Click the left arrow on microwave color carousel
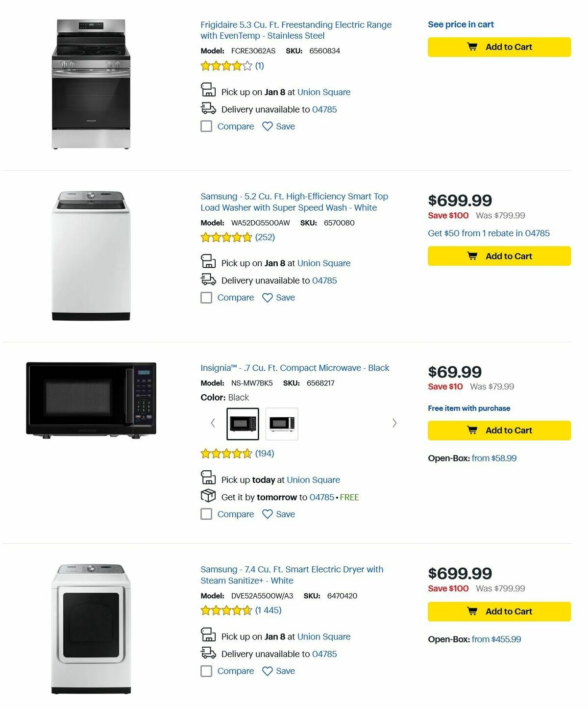588x710 pixels. (x=213, y=423)
